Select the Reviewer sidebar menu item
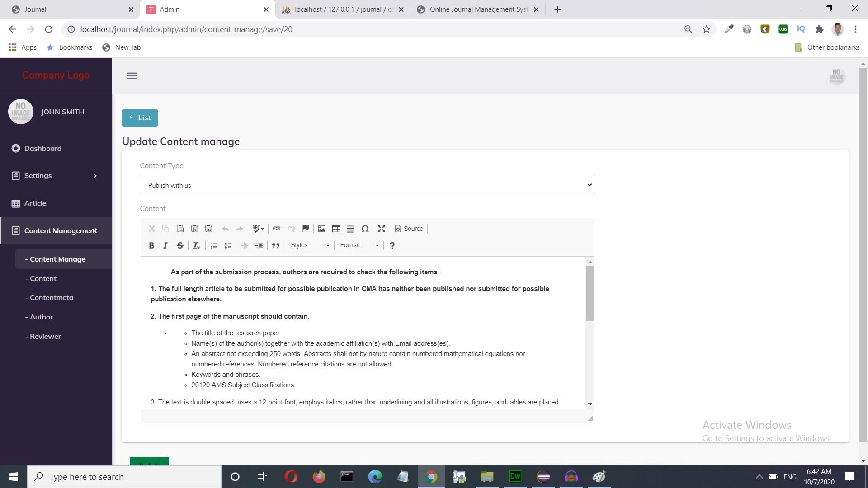Viewport: 868px width, 488px height. click(45, 337)
